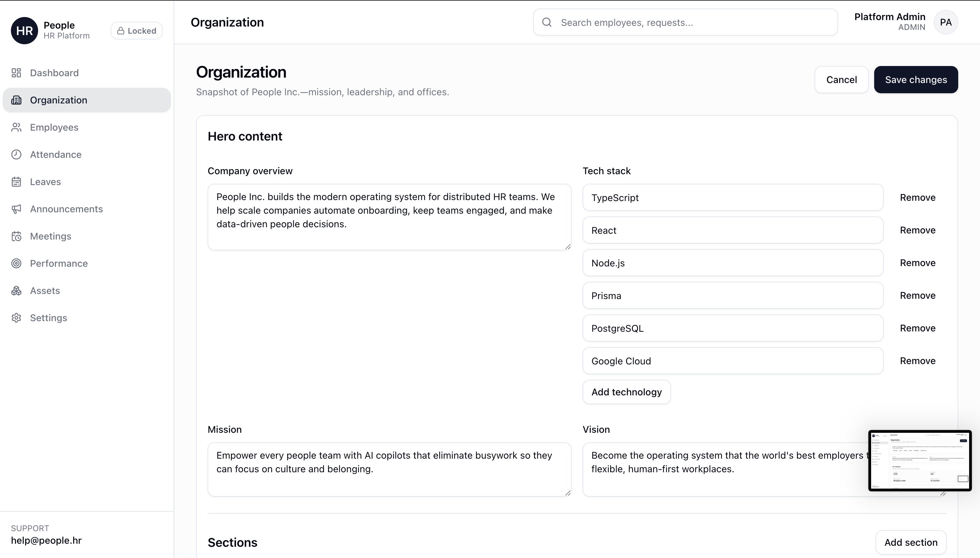Go to the Organization sidebar item
Screen dimensions: 980x558
(59, 100)
